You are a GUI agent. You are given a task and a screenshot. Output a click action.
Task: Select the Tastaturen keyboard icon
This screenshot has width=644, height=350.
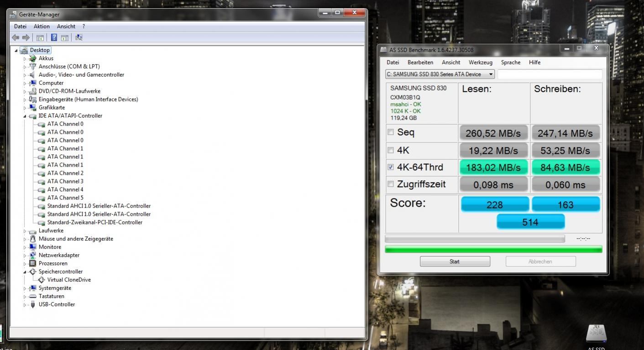[32, 296]
